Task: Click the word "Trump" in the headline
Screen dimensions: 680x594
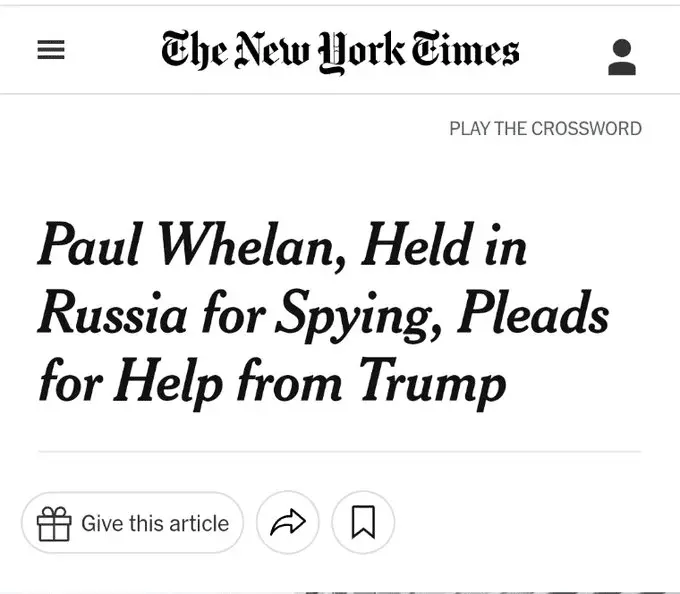Action: pyautogui.click(x=432, y=382)
